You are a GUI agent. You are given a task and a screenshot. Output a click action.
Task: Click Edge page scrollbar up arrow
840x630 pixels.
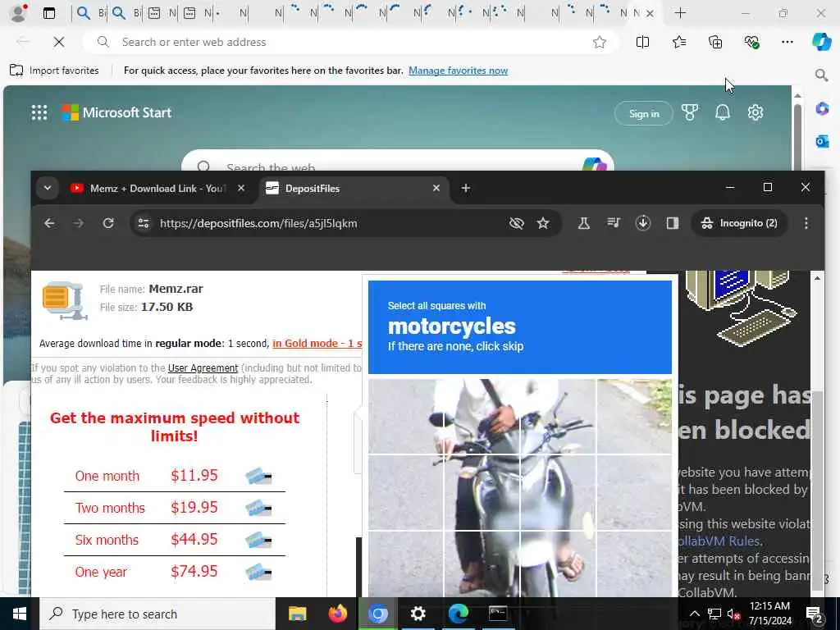click(x=797, y=96)
